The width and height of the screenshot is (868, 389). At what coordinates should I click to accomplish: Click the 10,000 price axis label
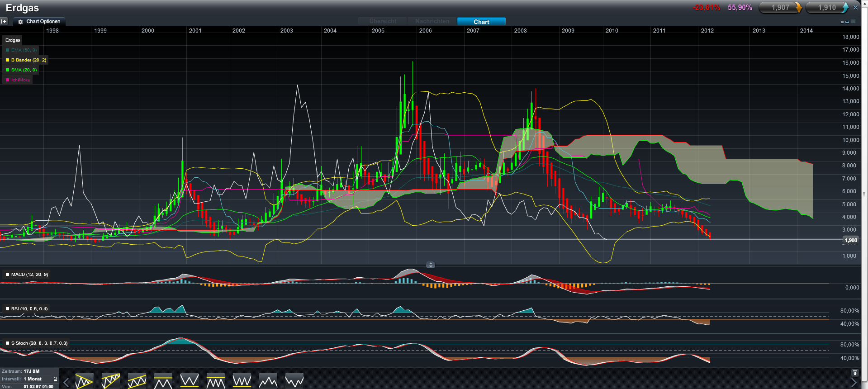[851, 140]
